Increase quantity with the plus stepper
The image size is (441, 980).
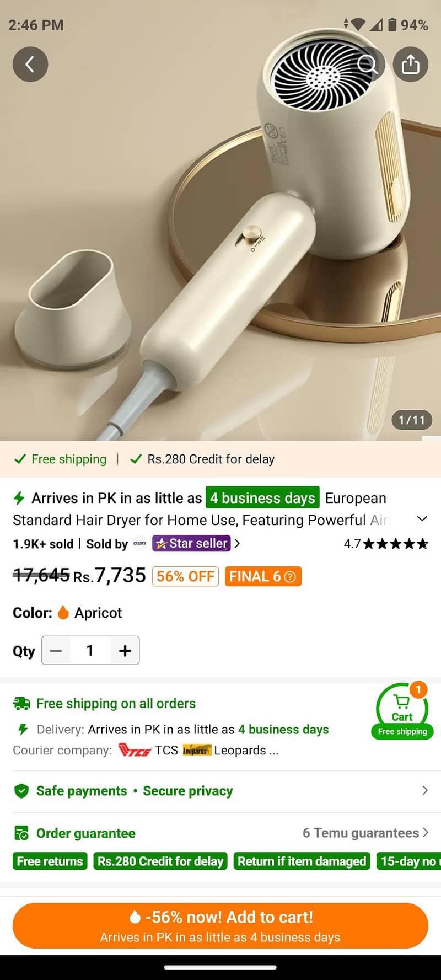[125, 651]
